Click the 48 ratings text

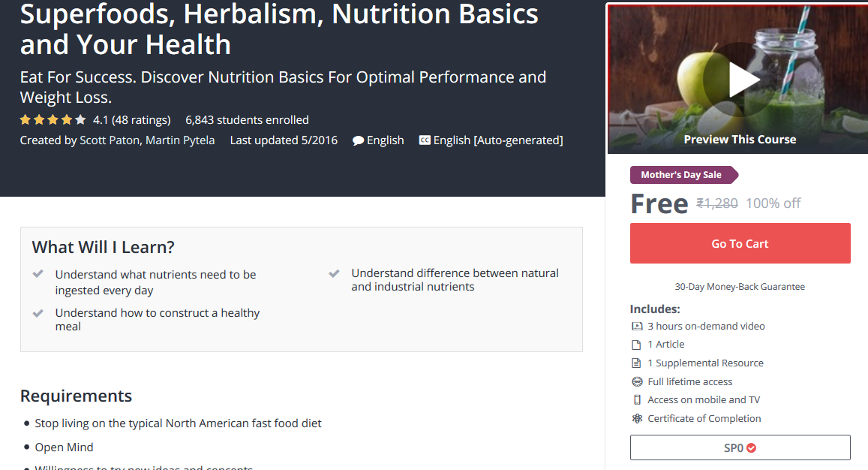[x=141, y=120]
